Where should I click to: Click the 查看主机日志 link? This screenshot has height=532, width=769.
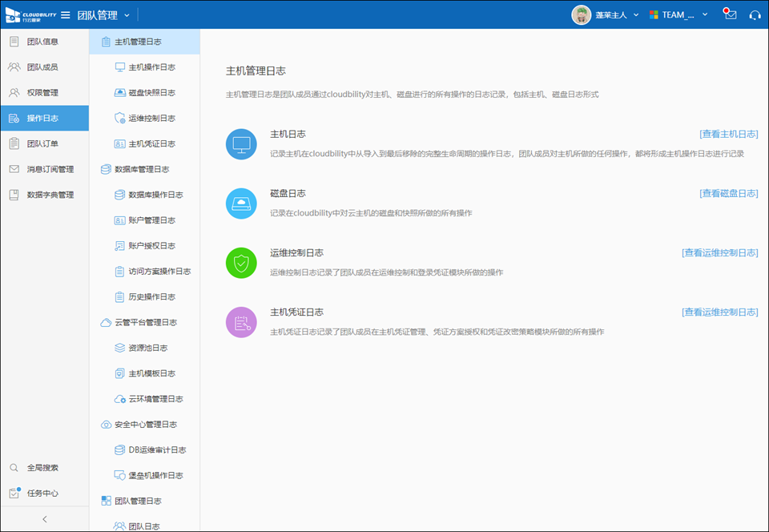pyautogui.click(x=728, y=135)
